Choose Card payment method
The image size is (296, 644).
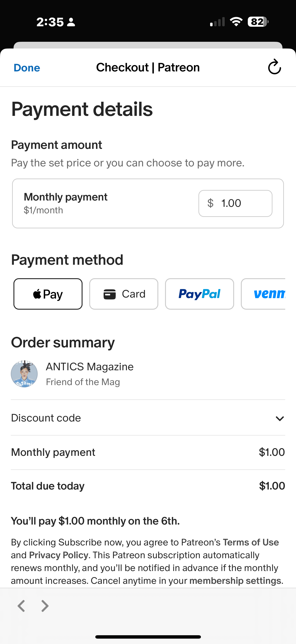[x=124, y=294]
